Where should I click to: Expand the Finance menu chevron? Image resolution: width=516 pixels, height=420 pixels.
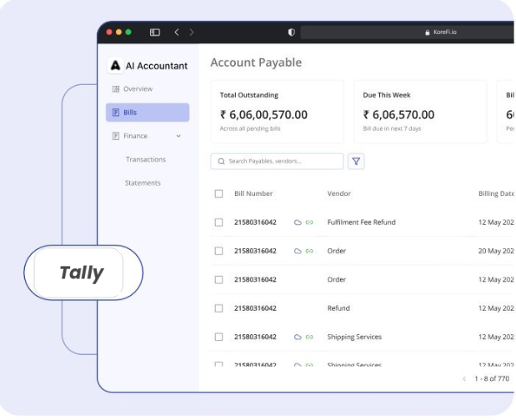pos(178,136)
